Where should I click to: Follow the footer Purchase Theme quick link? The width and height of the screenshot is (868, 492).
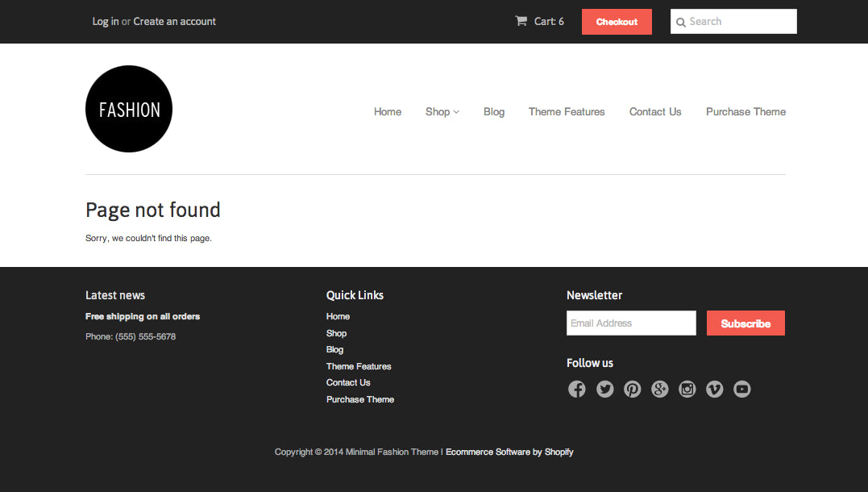click(x=360, y=400)
